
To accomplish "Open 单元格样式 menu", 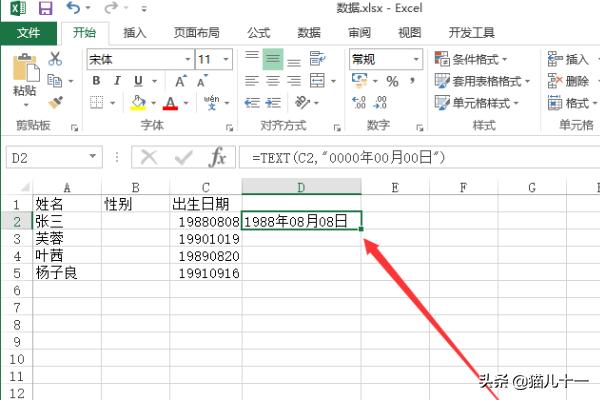I will click(x=477, y=103).
